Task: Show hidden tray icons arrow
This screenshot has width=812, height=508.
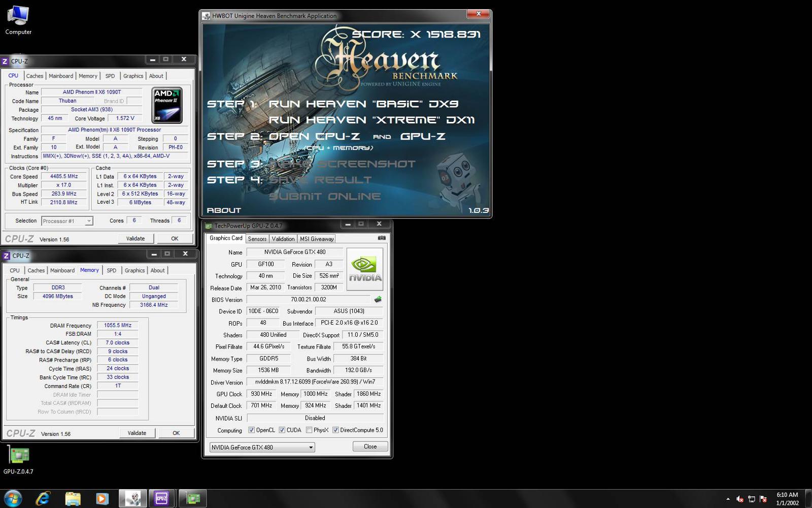Action: coord(728,499)
